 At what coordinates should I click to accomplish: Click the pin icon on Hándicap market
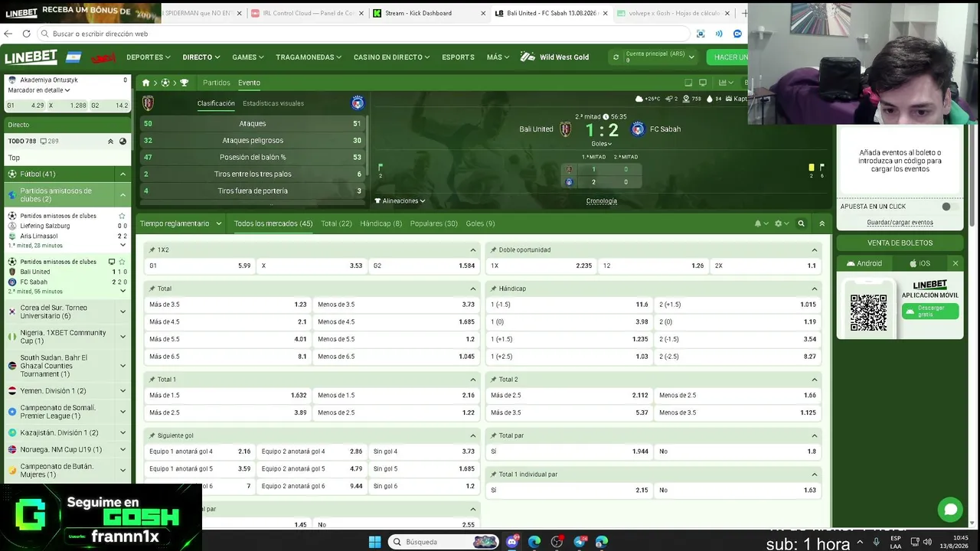(x=493, y=289)
